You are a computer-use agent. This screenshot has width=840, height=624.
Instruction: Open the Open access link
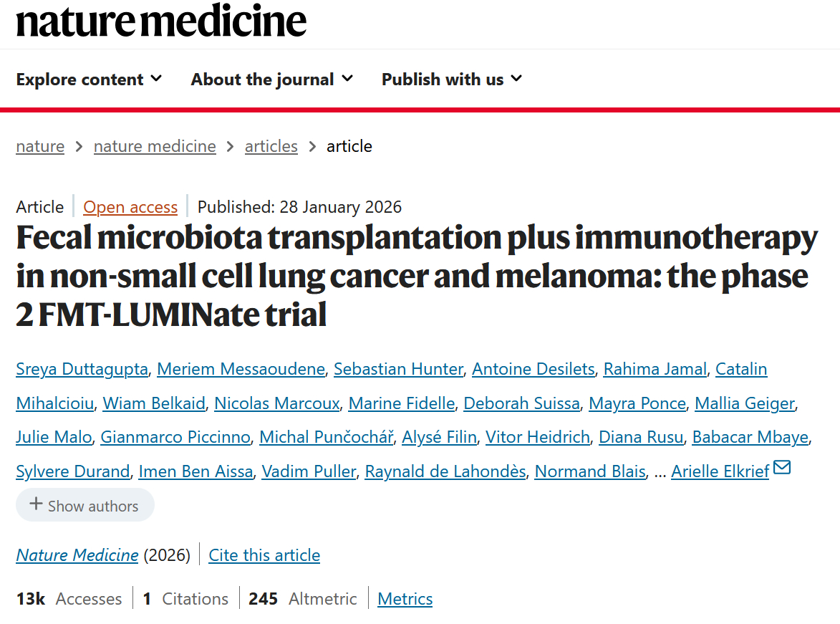click(x=130, y=207)
